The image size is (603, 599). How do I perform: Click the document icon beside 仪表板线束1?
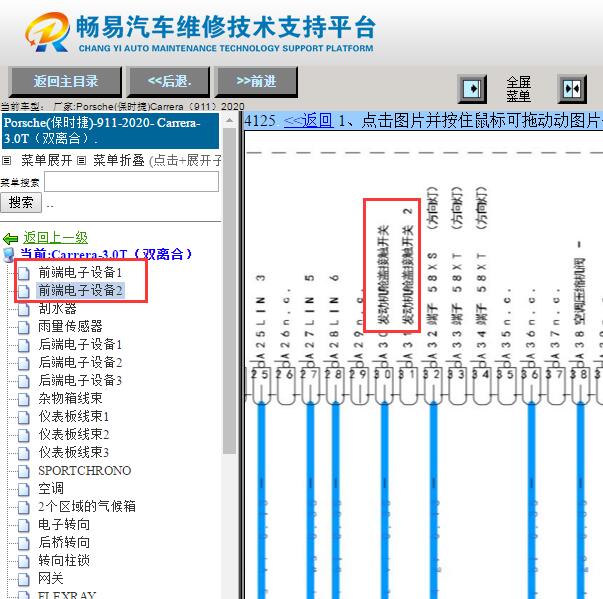[x=24, y=418]
